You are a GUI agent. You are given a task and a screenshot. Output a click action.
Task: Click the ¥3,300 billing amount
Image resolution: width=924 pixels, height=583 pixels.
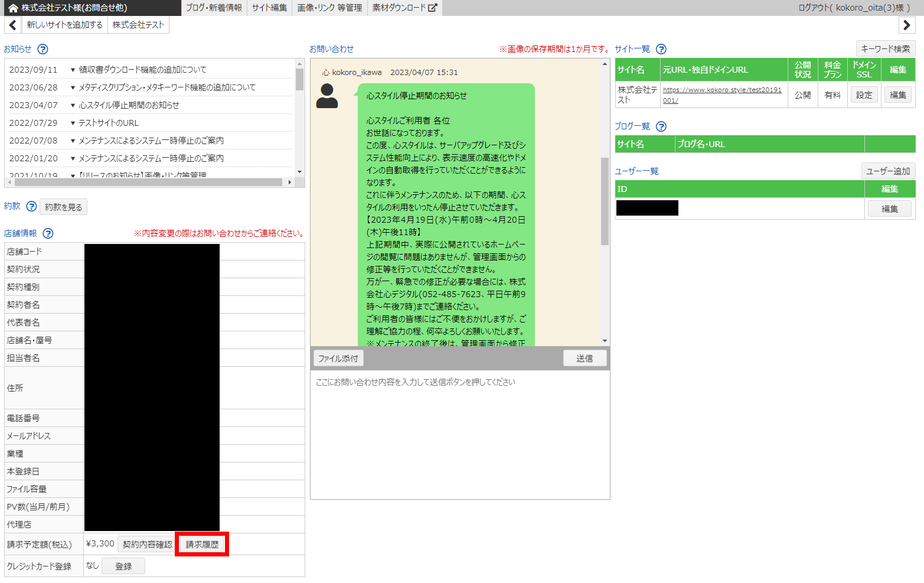point(100,544)
